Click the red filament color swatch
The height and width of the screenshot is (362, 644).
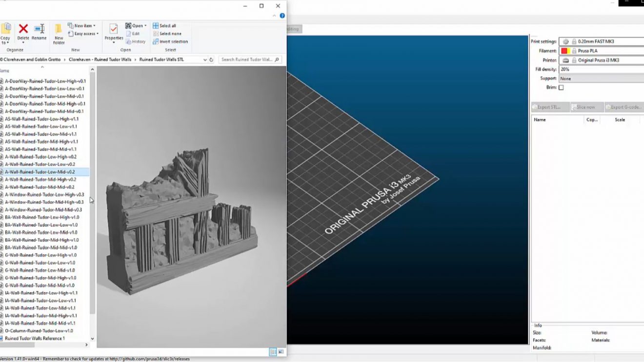tap(564, 50)
